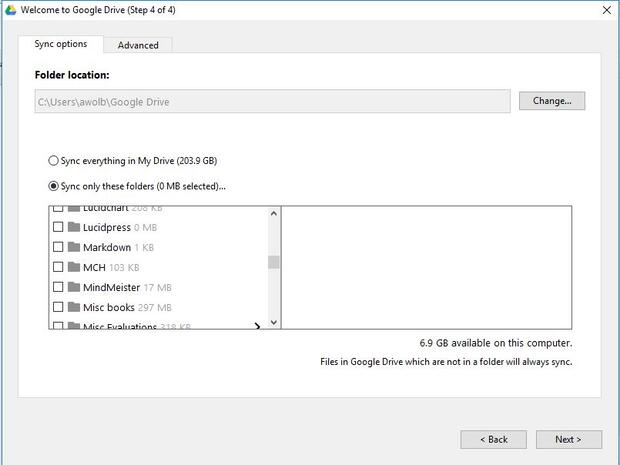
Task: Click the Markdown folder name
Action: coord(107,248)
